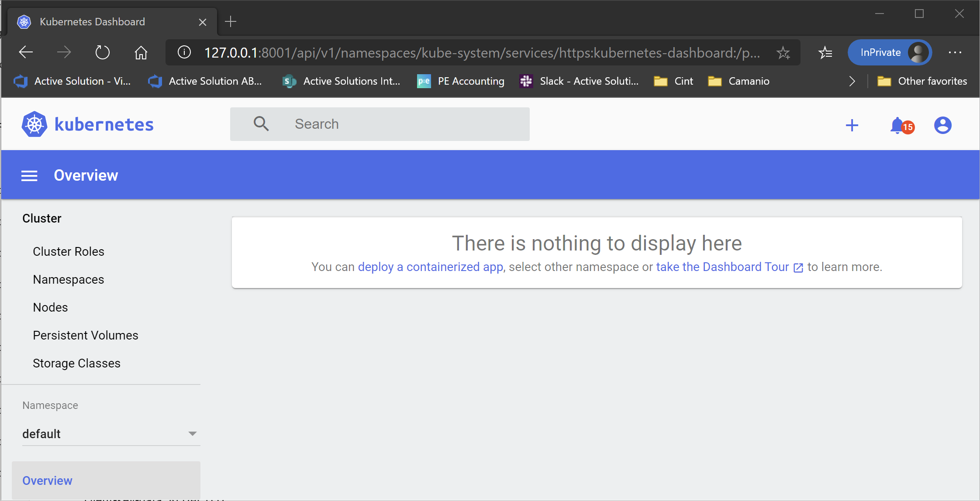Open notifications bell with 15 badge
Screen dimensions: 980x501
click(x=902, y=126)
